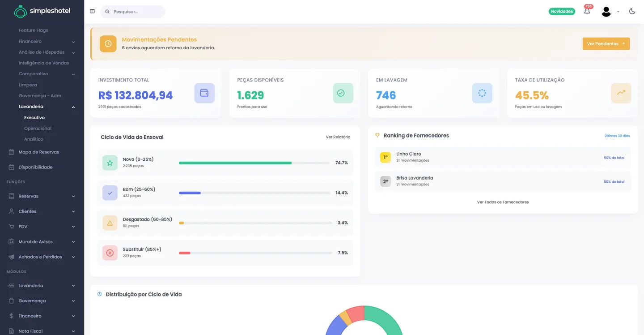Open the user avatar menu
644x335 pixels.
click(606, 12)
